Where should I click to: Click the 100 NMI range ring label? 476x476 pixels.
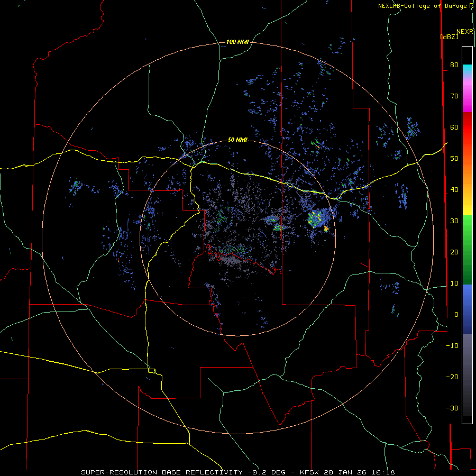point(237,42)
